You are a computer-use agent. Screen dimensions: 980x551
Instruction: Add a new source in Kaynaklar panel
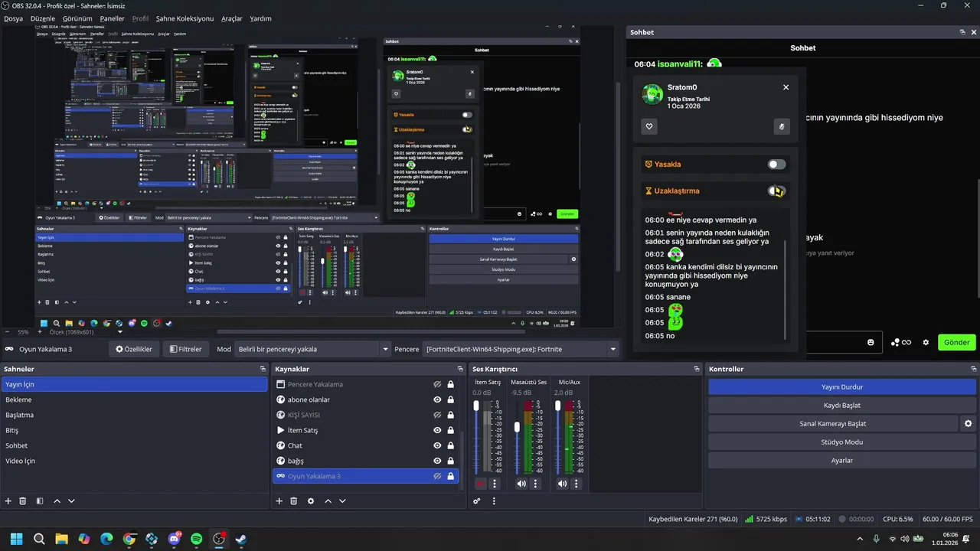pyautogui.click(x=279, y=501)
